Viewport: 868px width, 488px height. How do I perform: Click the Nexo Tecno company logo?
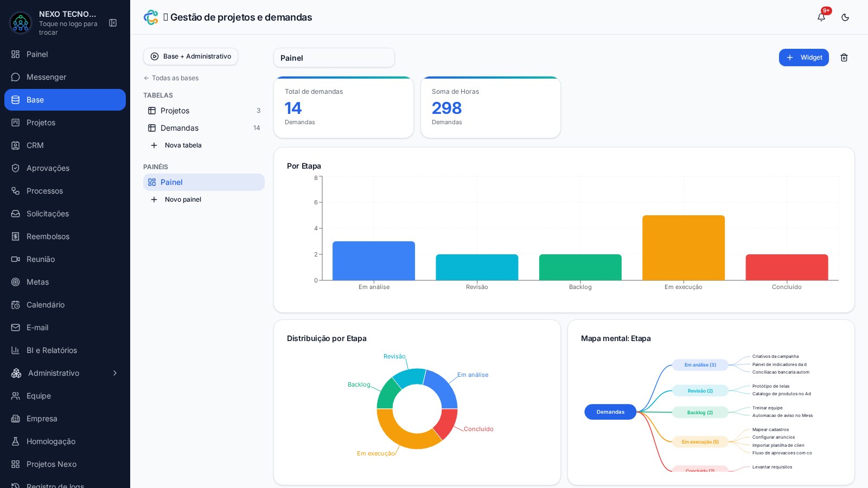[21, 23]
